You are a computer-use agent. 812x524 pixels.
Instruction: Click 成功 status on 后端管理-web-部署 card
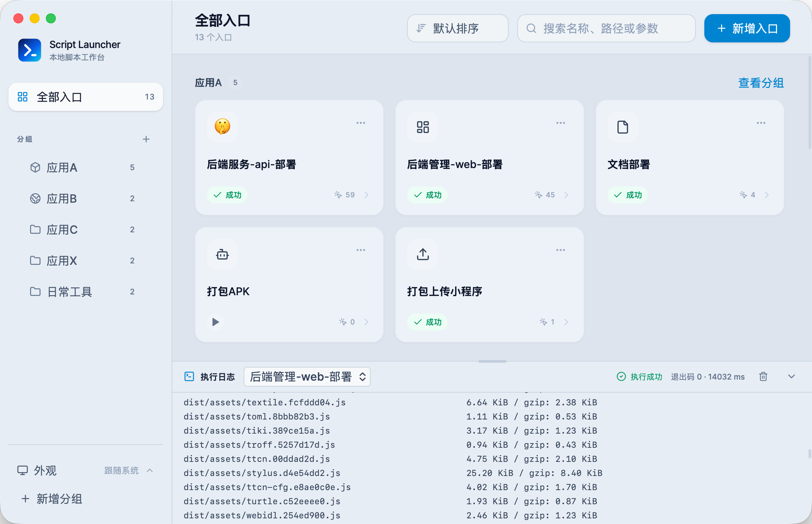(x=428, y=195)
